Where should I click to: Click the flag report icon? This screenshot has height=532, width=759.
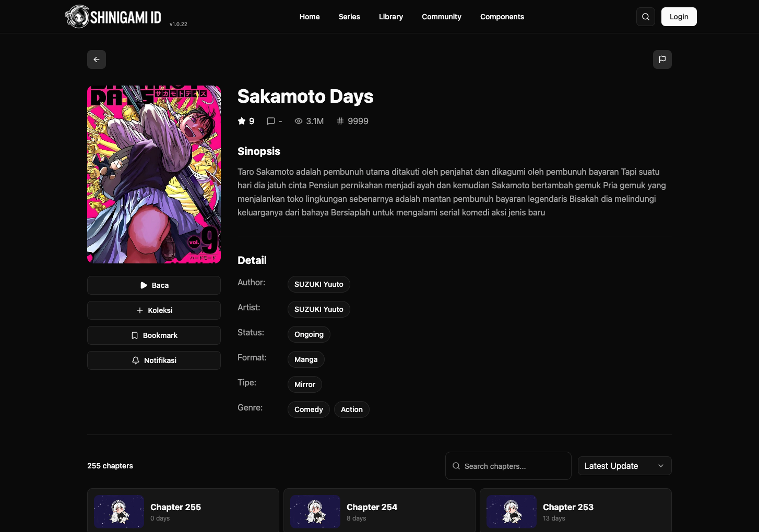662,59
